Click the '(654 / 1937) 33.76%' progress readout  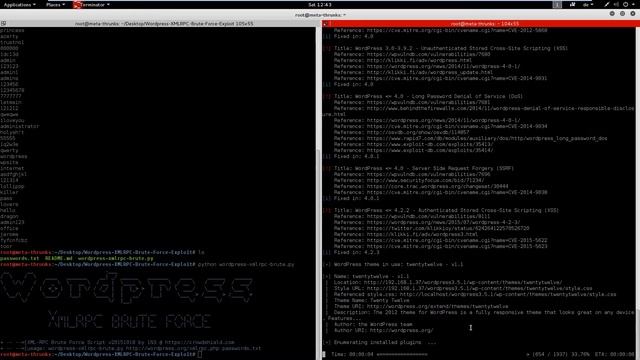(x=562, y=354)
